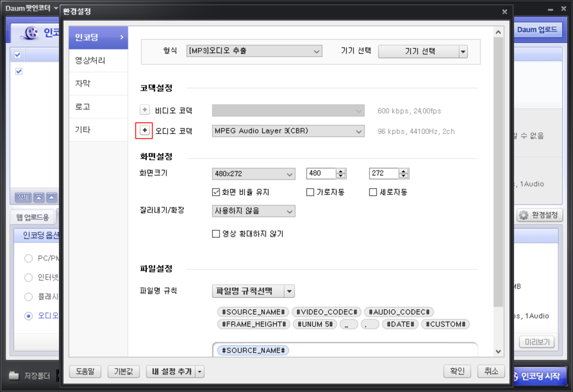Toggle the first file row checkbox
Image resolution: width=573 pixels, height=392 pixels.
[19, 71]
